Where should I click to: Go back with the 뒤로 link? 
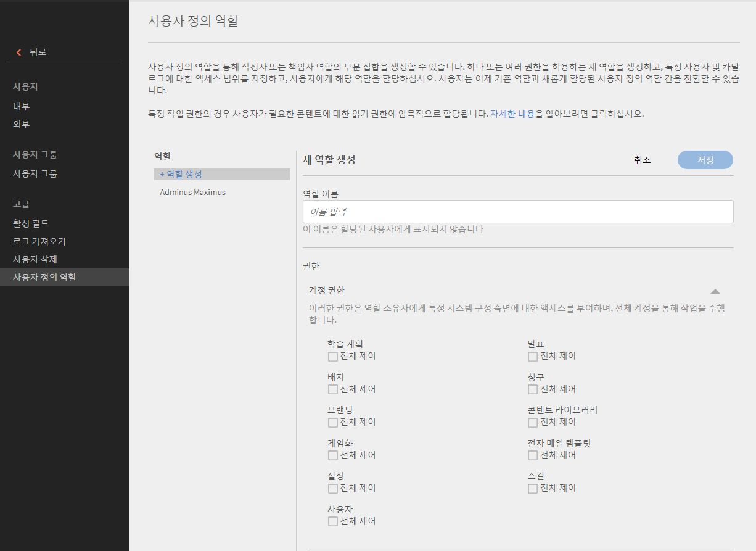coord(38,52)
